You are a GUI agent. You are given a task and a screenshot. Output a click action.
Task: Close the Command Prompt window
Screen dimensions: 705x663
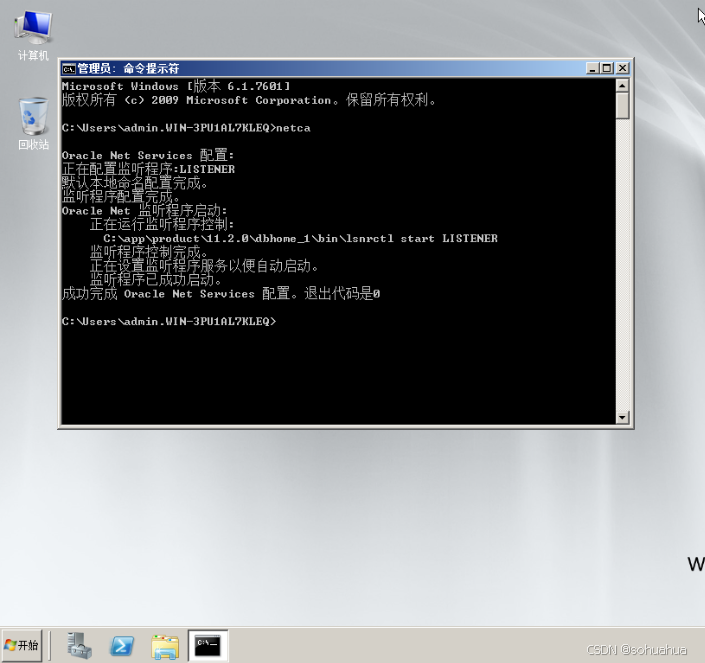pyautogui.click(x=622, y=68)
